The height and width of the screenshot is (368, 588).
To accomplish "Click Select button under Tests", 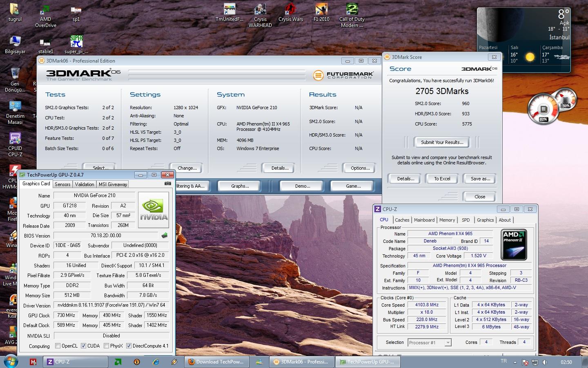I will [x=99, y=167].
